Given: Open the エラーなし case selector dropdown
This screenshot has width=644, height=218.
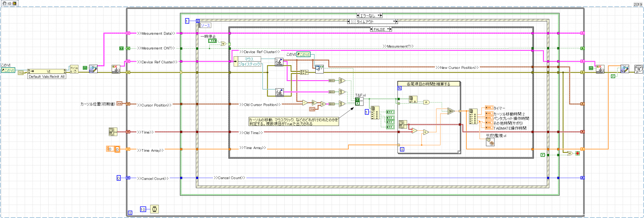Looking at the screenshot, I should click(379, 16).
